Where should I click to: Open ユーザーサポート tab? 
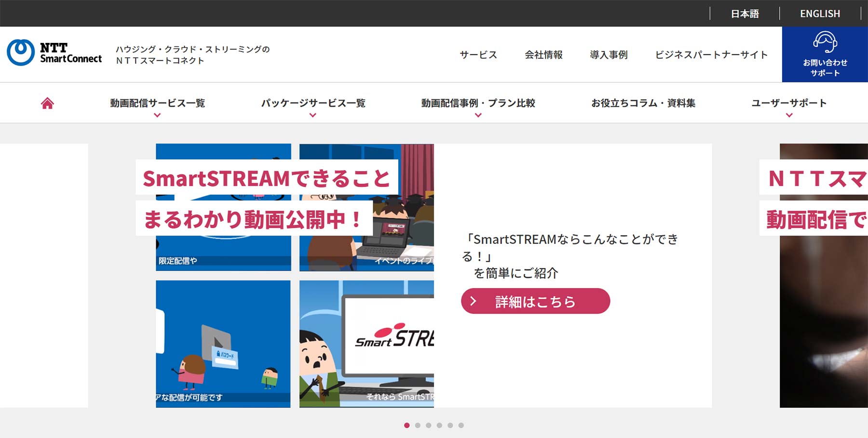click(x=789, y=103)
